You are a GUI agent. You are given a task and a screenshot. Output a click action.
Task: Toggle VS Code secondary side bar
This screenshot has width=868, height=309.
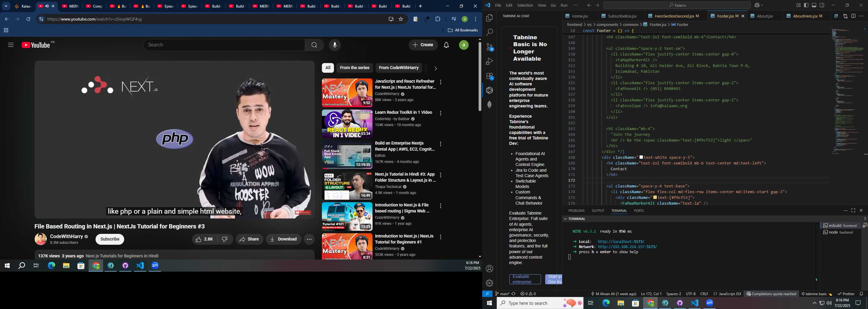[x=822, y=5]
